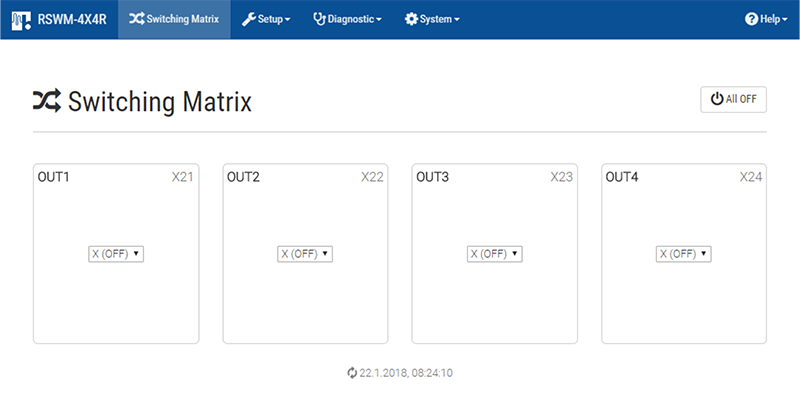
Task: Click the wrench icon beside Setup
Action: (x=248, y=19)
